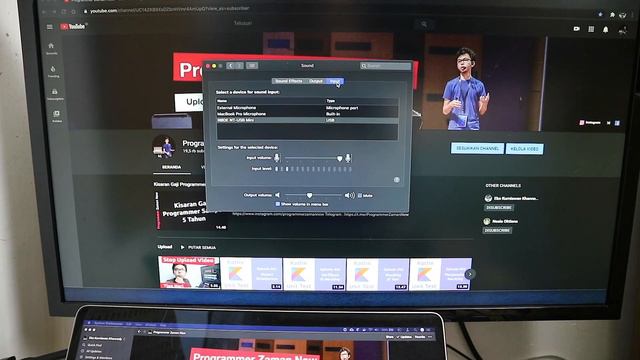This screenshot has height=360, width=640.
Task: Click the high microphone icon beside input volume
Action: pyautogui.click(x=348, y=158)
